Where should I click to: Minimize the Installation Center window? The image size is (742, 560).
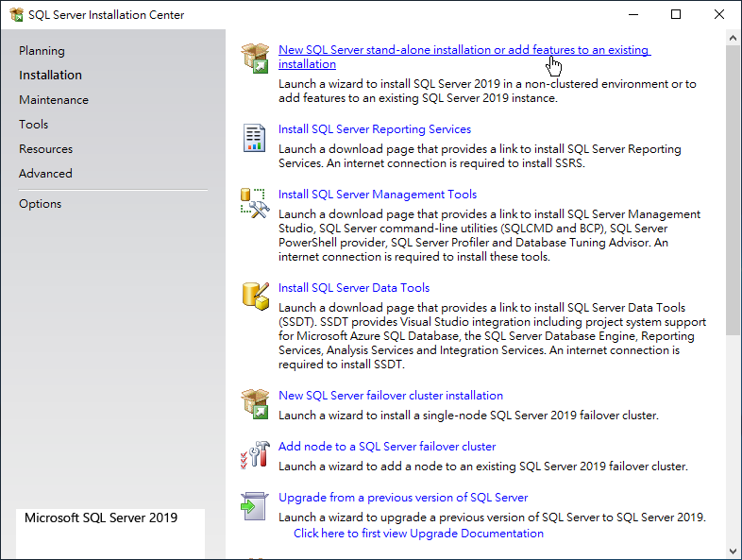pyautogui.click(x=633, y=15)
